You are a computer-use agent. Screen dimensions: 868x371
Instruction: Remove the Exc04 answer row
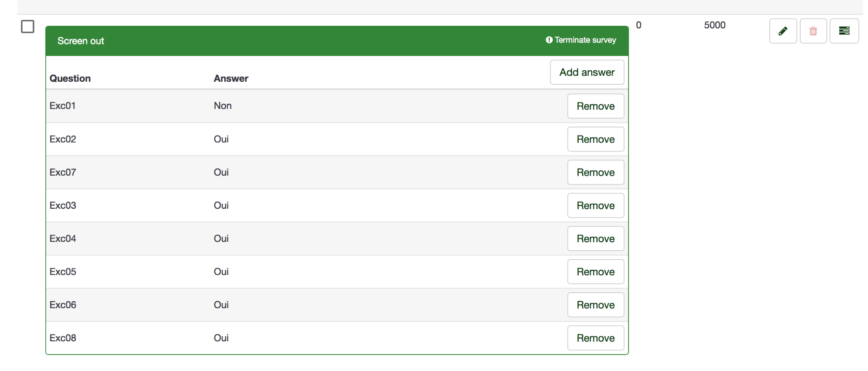(x=595, y=239)
